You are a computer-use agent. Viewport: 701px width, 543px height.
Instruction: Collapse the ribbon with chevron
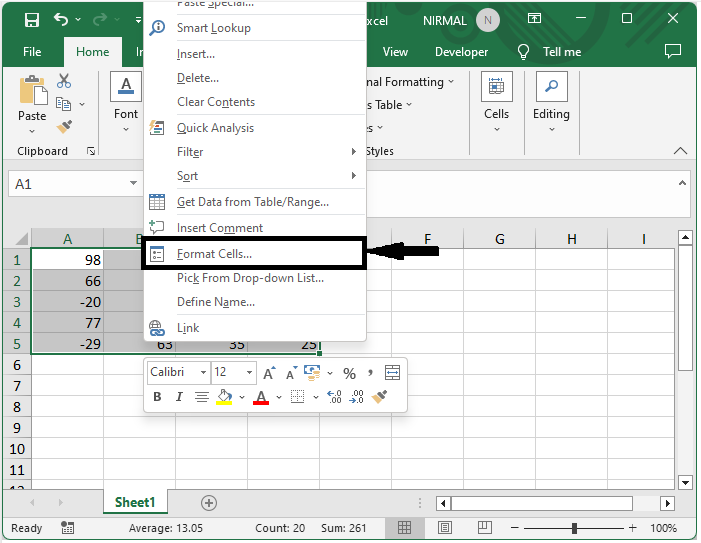pyautogui.click(x=680, y=151)
